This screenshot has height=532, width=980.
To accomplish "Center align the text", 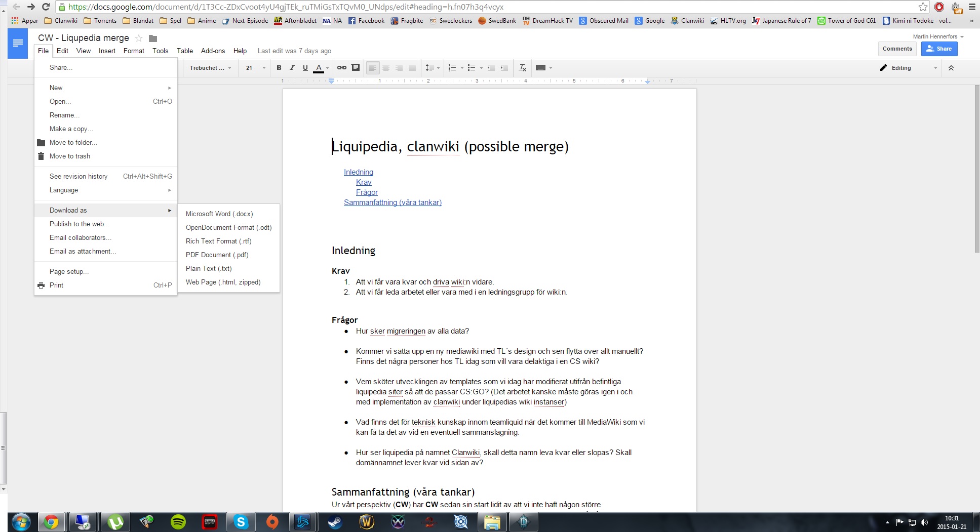I will (x=386, y=68).
